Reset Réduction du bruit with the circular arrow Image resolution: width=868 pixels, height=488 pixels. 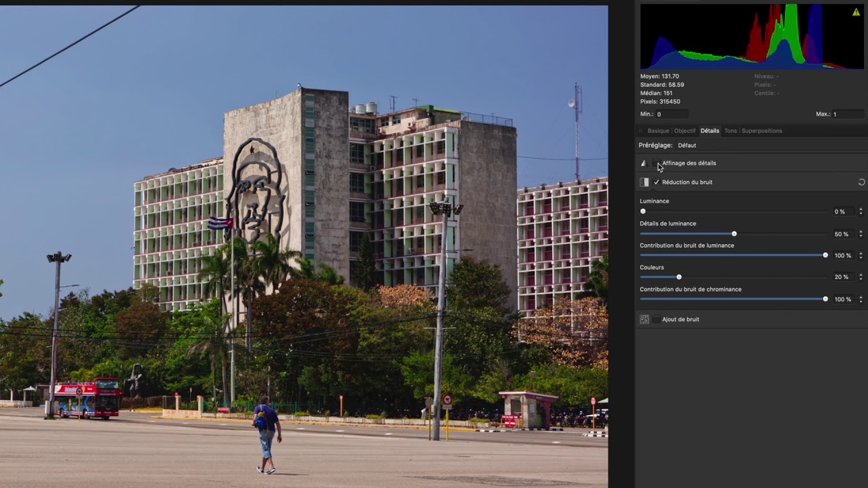pyautogui.click(x=861, y=182)
